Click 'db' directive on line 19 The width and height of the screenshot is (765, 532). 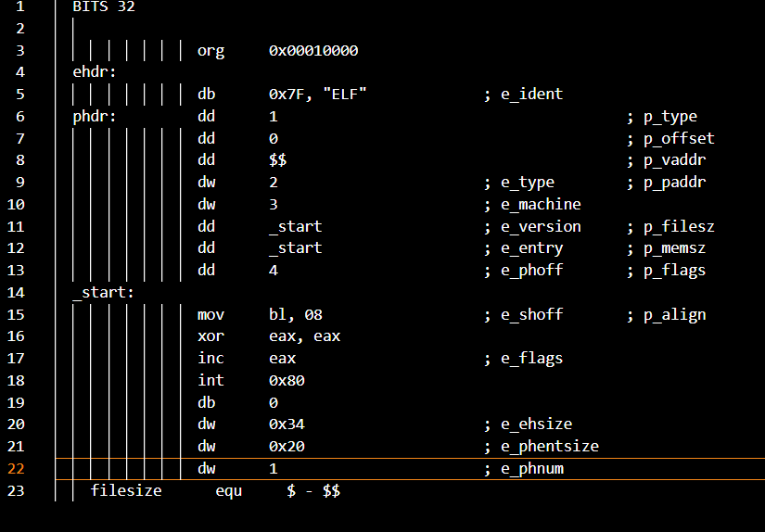click(207, 402)
